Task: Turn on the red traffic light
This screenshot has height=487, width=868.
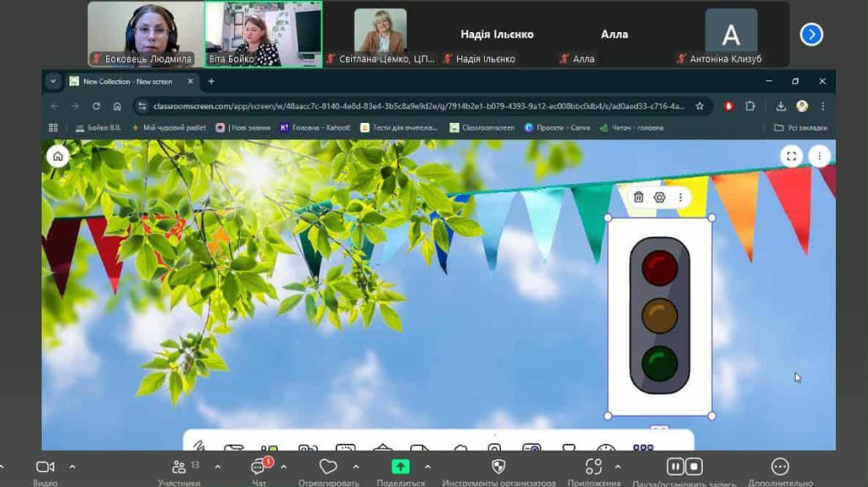Action: (x=659, y=268)
